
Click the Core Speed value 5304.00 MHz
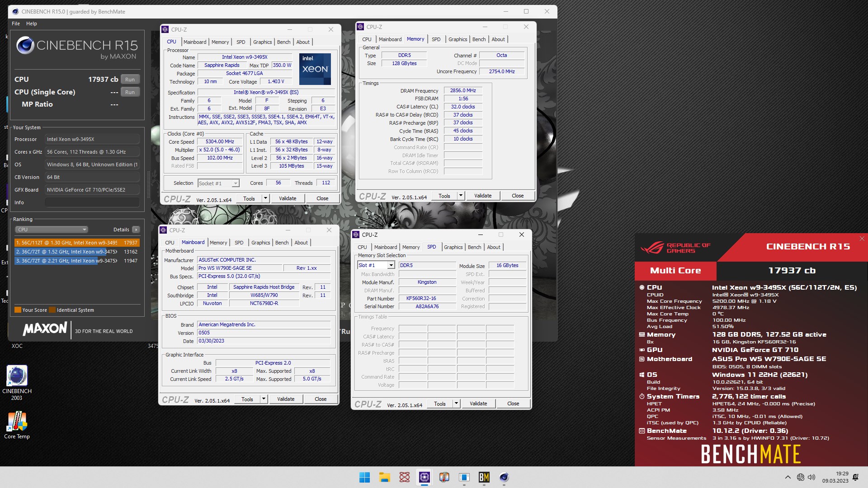220,141
